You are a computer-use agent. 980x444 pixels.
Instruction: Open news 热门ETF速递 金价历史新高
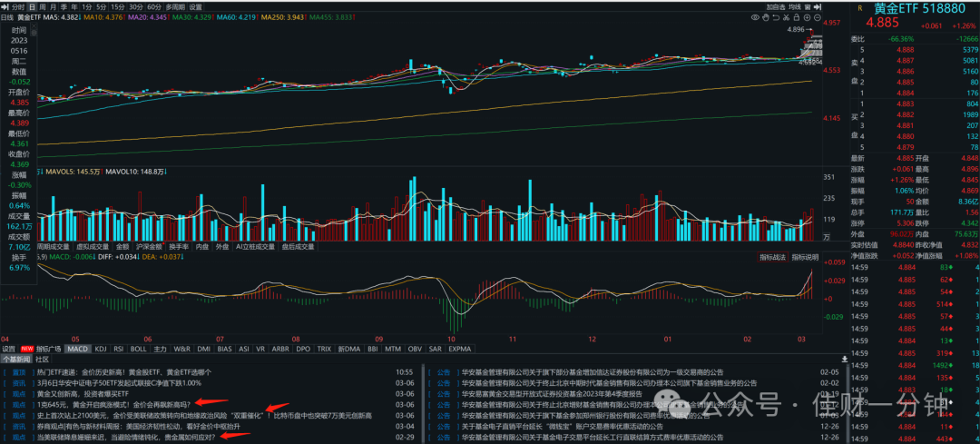[124, 371]
